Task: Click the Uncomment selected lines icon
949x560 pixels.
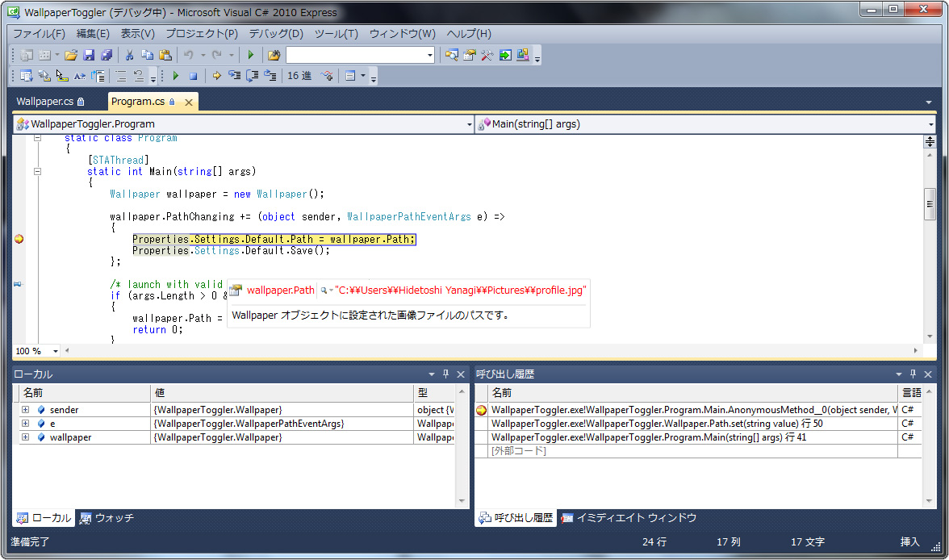Action: click(139, 76)
